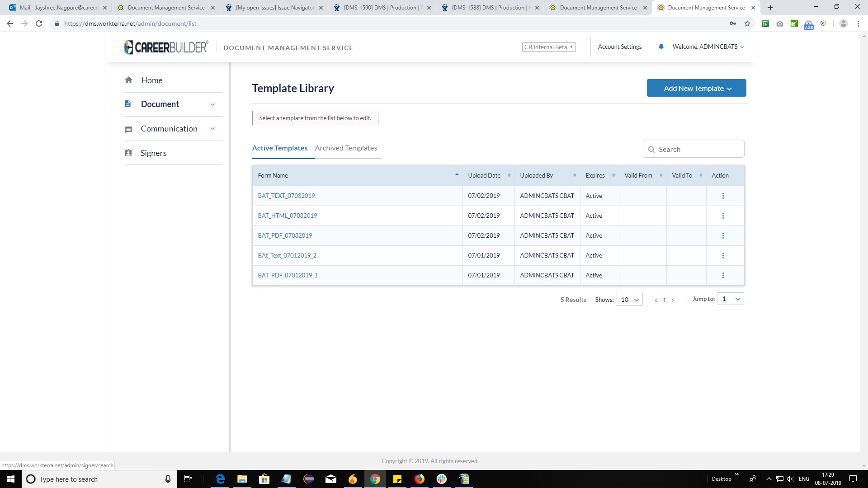Image resolution: width=868 pixels, height=488 pixels.
Task: Open a new browser tab
Action: [x=770, y=8]
